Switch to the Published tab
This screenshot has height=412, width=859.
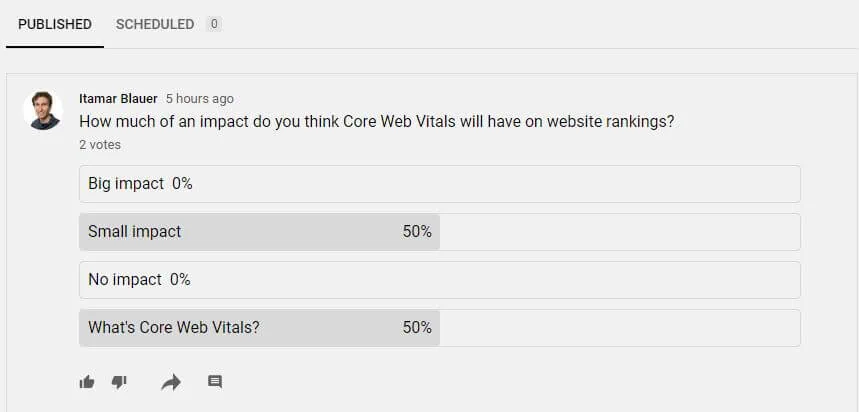[55, 24]
